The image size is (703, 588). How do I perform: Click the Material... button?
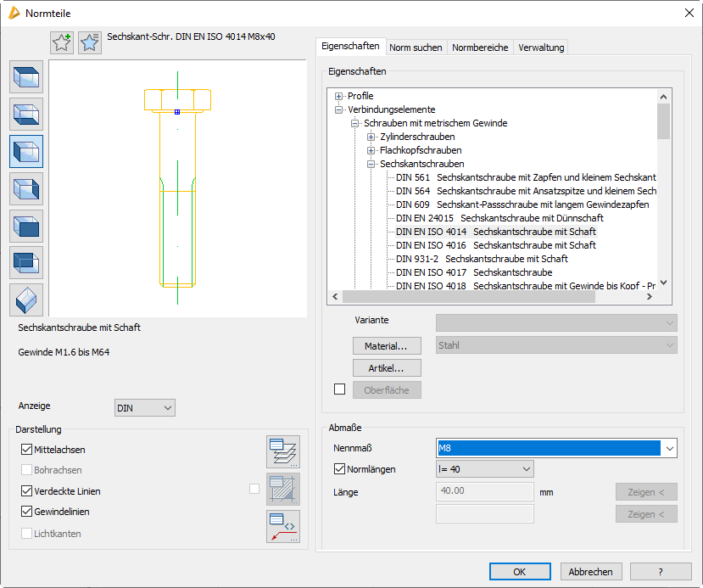tap(387, 346)
